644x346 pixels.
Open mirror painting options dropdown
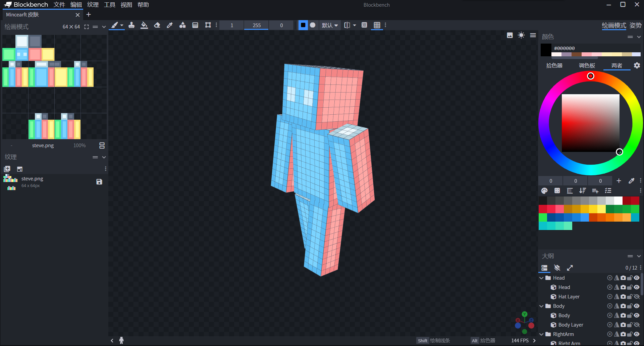point(355,25)
